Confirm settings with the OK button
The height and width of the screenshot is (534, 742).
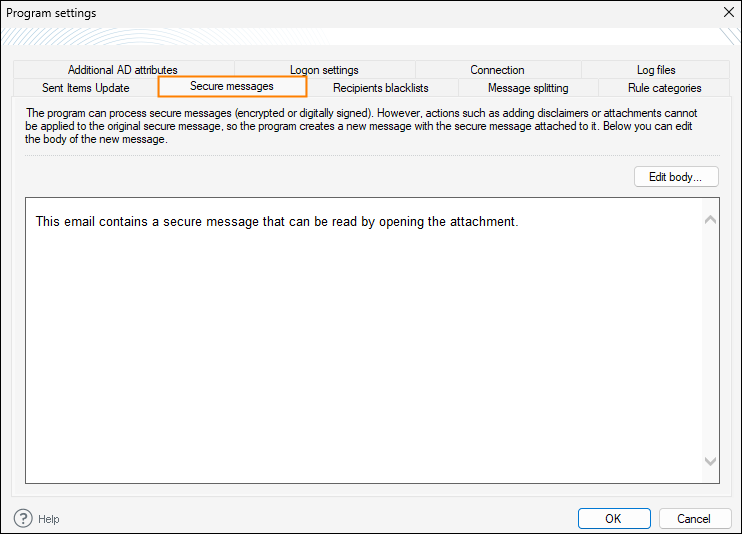613,518
